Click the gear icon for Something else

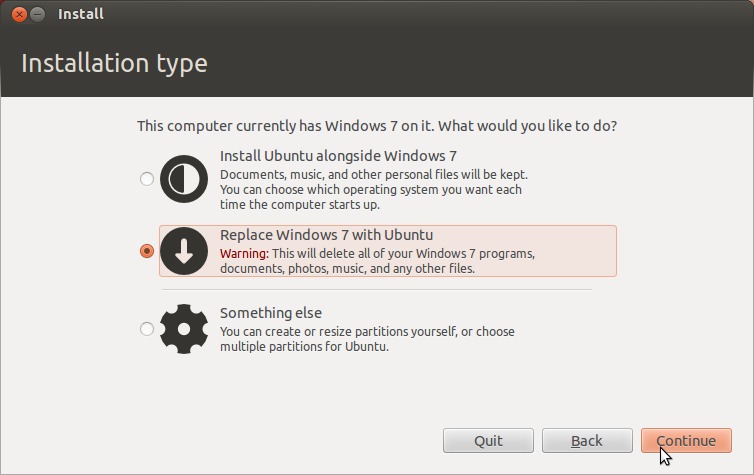[184, 329]
